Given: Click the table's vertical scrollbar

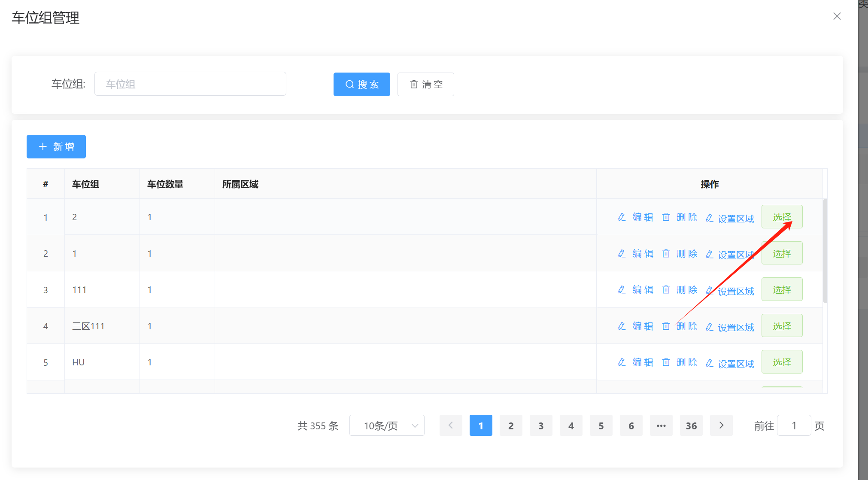Looking at the screenshot, I should click(x=825, y=251).
